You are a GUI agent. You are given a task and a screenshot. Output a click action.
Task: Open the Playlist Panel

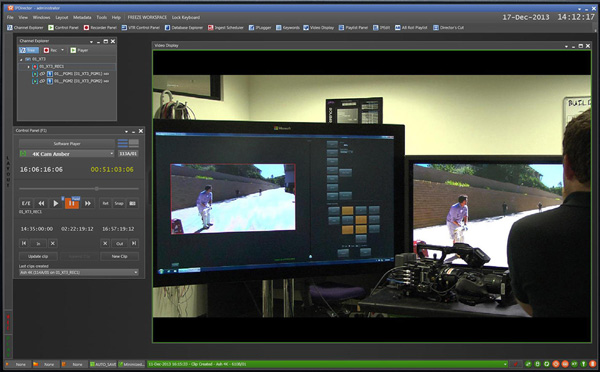353,28
